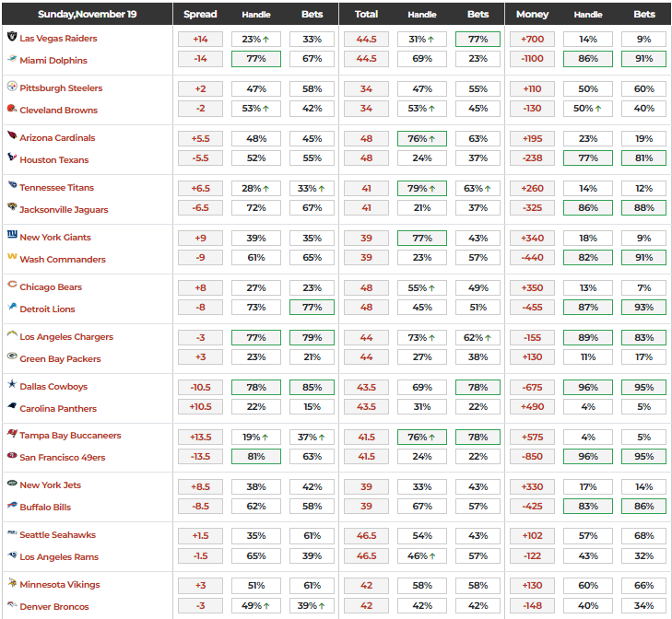This screenshot has width=672, height=619.
Task: Click the Spread column header
Action: coord(200,14)
